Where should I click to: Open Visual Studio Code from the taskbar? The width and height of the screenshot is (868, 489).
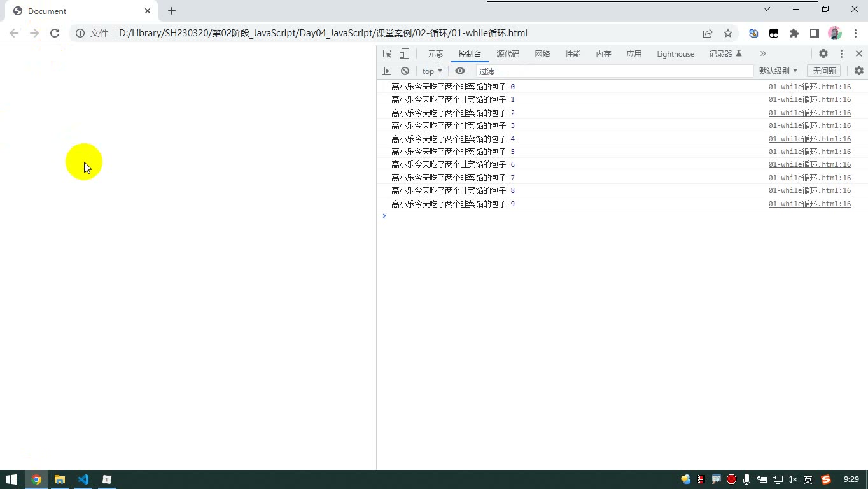(x=83, y=479)
